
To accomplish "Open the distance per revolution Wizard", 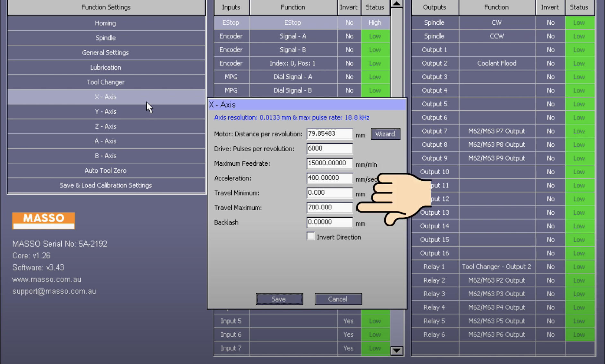I will (x=385, y=134).
